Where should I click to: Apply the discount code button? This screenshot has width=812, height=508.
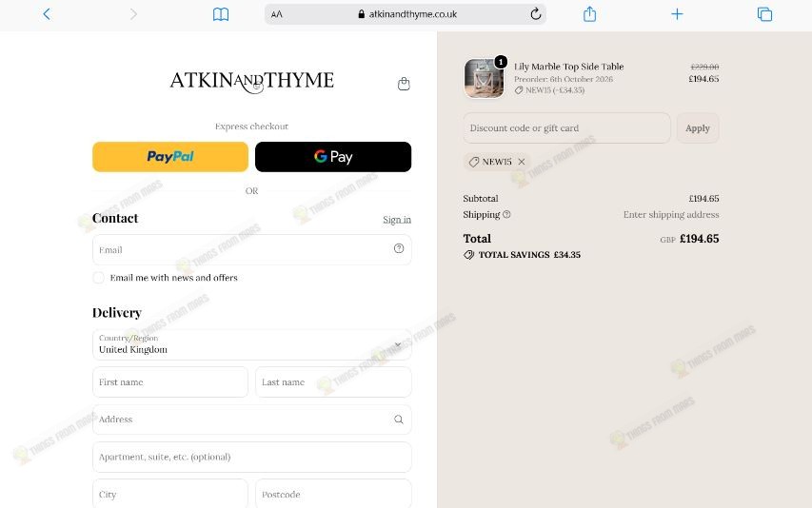pyautogui.click(x=698, y=127)
